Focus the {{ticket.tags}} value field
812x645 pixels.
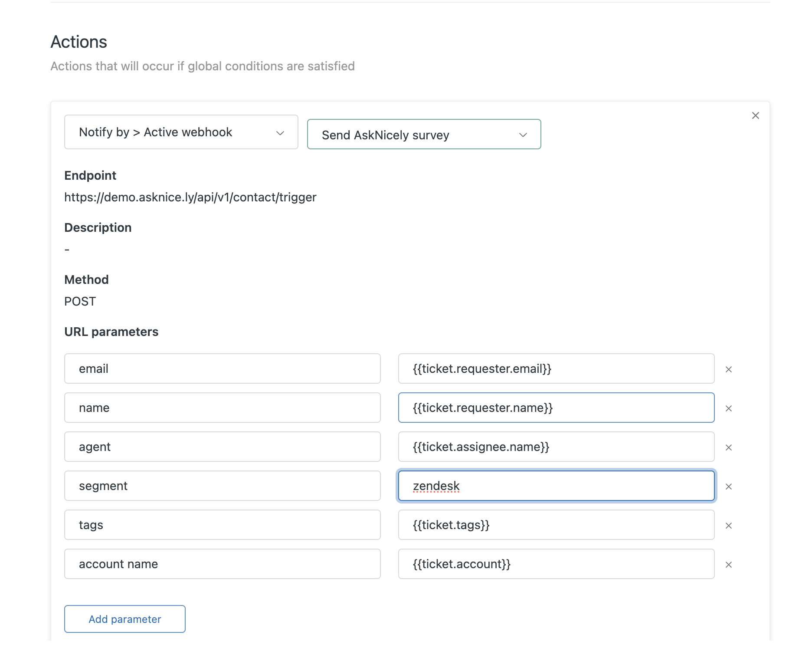point(556,525)
